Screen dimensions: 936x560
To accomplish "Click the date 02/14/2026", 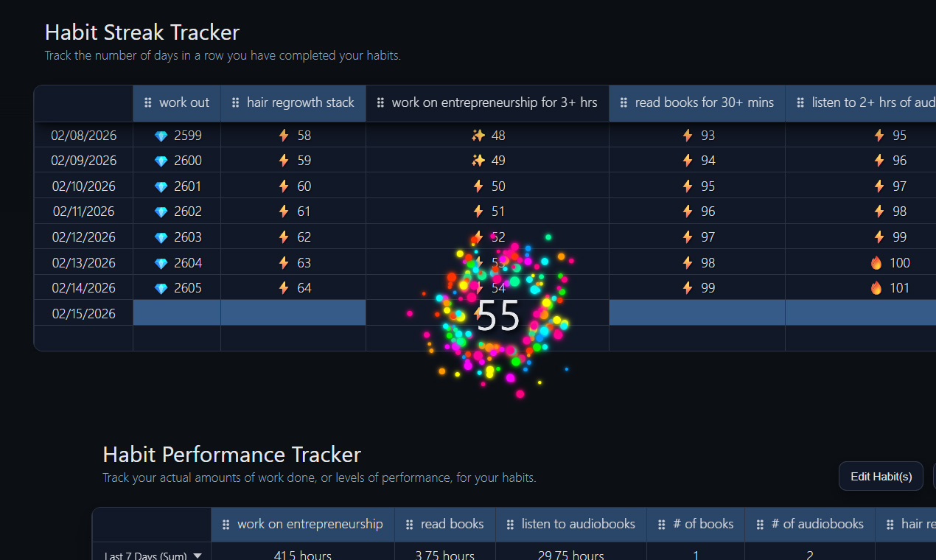I will pyautogui.click(x=83, y=288).
